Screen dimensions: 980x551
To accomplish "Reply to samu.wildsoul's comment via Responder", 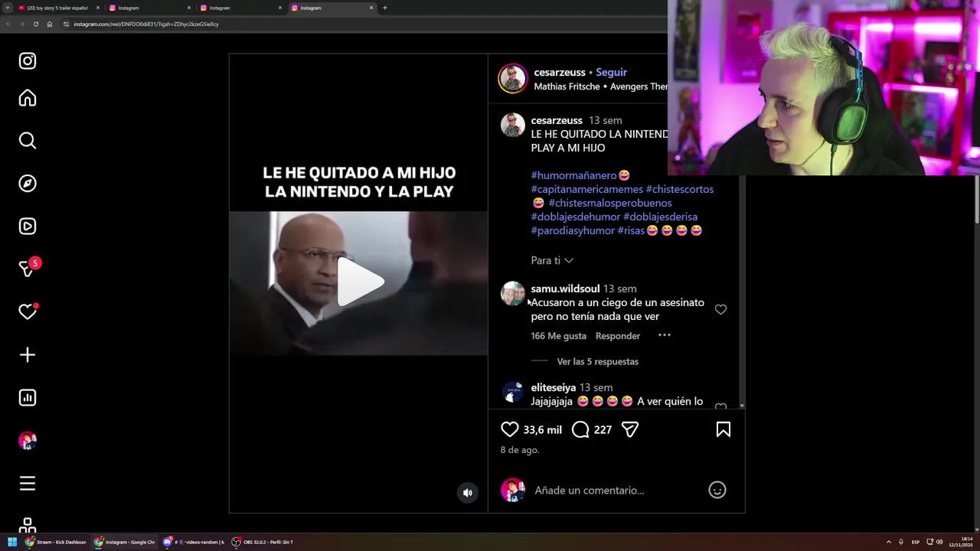I will [617, 336].
